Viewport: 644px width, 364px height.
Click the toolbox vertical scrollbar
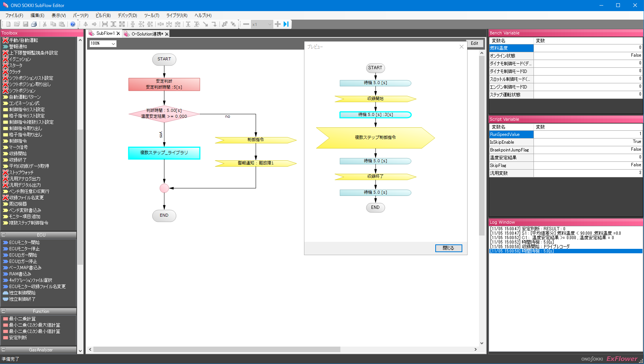(x=80, y=196)
